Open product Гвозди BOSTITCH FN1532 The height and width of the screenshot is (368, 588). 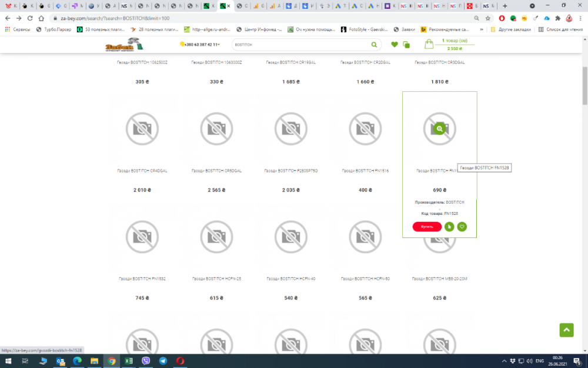click(142, 279)
